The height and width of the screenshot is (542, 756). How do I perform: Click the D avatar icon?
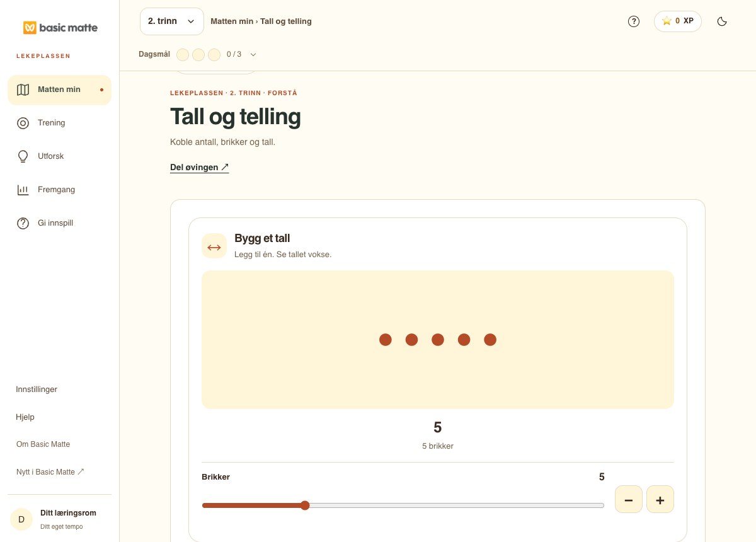(21, 520)
